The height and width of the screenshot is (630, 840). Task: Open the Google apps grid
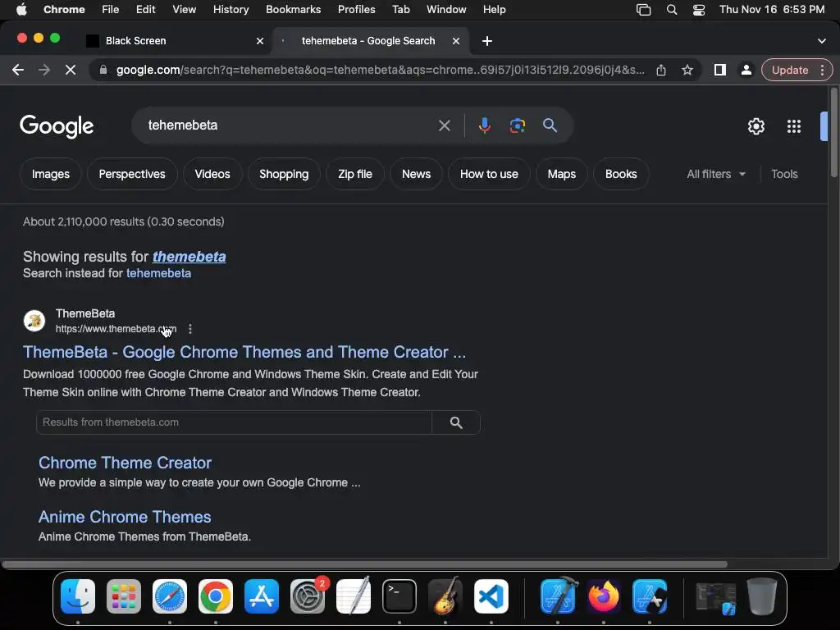[794, 126]
